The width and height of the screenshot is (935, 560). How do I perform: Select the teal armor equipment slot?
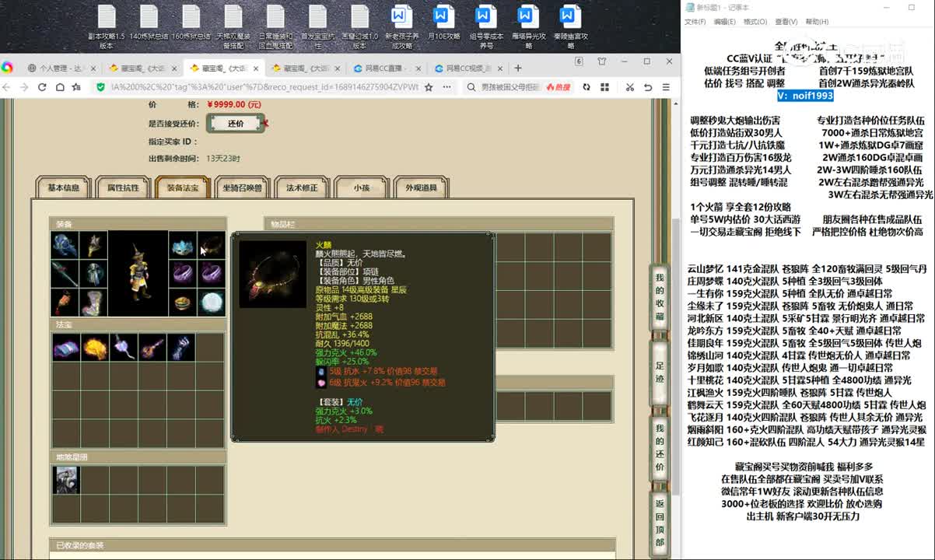(x=93, y=273)
